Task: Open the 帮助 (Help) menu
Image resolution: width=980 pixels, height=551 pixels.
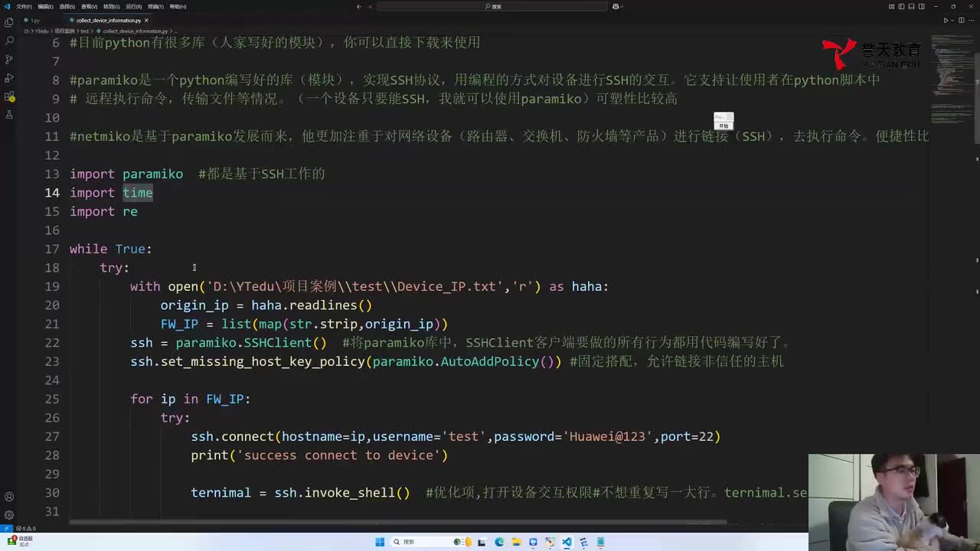Action: (178, 6)
